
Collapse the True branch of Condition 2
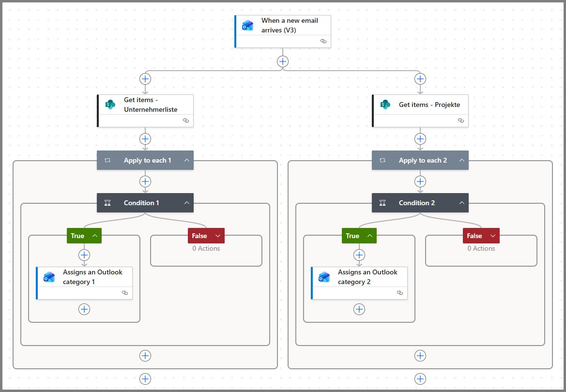click(370, 236)
